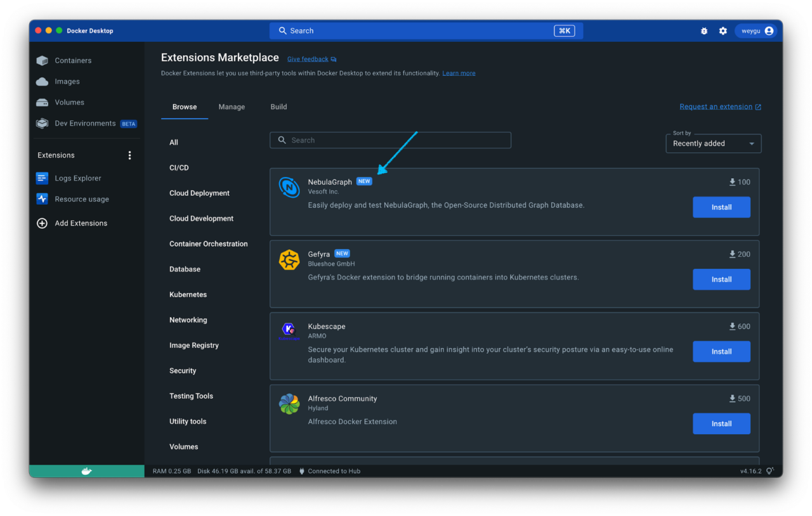Viewport: 812px width, 516px height.
Task: Open the Extensions overflow menu
Action: click(129, 155)
